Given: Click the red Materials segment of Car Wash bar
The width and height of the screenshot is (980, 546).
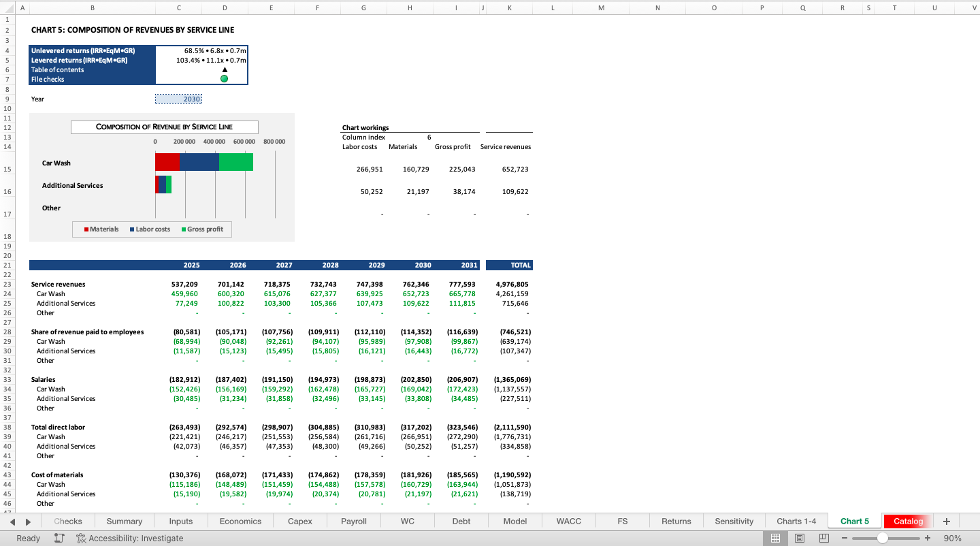Looking at the screenshot, I should (x=167, y=162).
